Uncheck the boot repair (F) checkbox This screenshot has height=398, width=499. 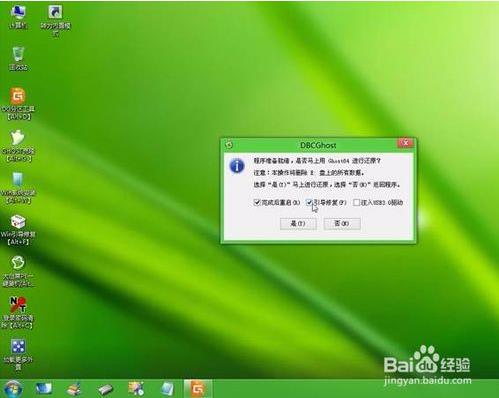tap(309, 202)
